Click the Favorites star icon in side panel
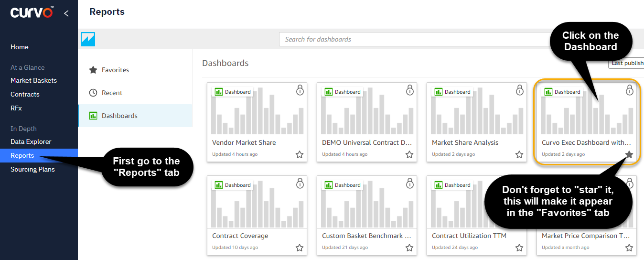The width and height of the screenshot is (644, 260). (x=93, y=70)
